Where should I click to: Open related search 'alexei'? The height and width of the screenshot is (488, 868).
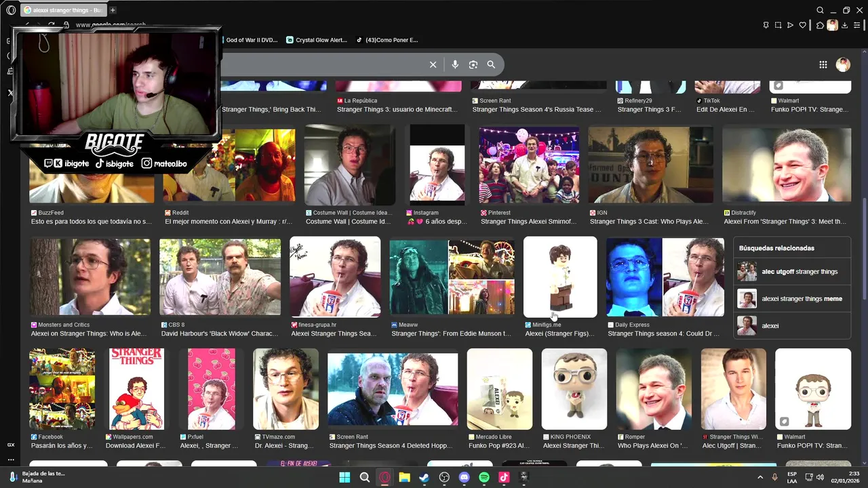pyautogui.click(x=791, y=326)
